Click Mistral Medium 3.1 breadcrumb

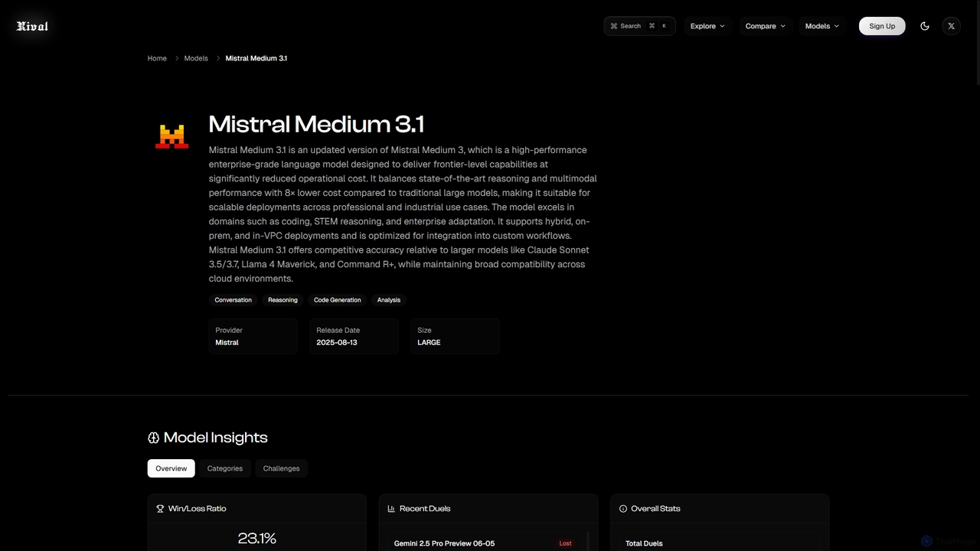[256, 58]
